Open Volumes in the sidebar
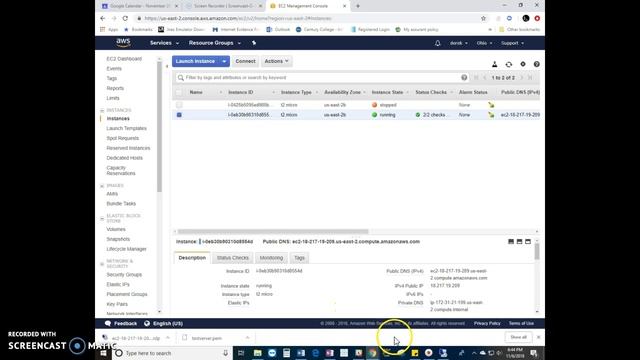The image size is (640, 360). 116,229
